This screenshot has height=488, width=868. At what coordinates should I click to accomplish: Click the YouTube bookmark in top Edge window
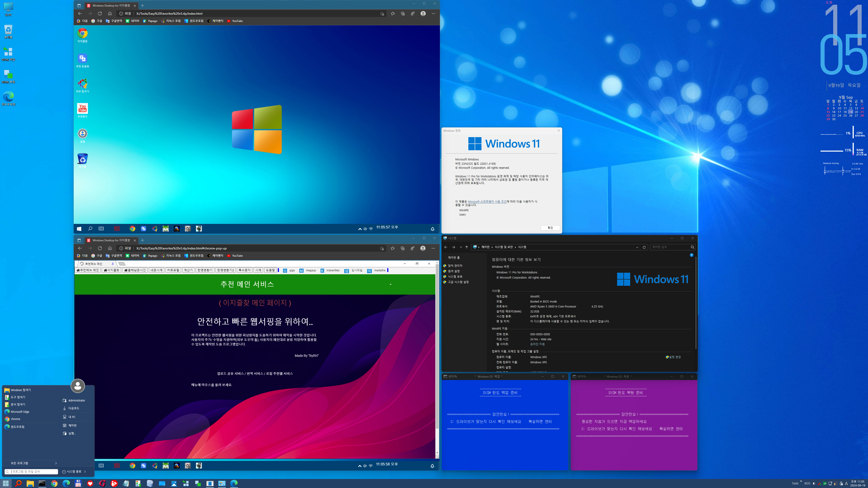click(x=235, y=21)
